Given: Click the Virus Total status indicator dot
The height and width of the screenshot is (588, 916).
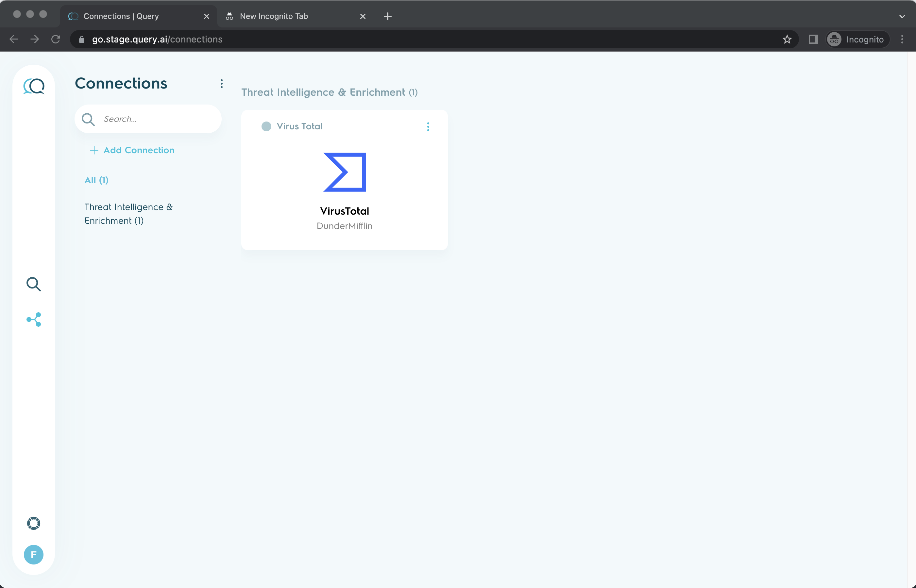Looking at the screenshot, I should (x=266, y=126).
